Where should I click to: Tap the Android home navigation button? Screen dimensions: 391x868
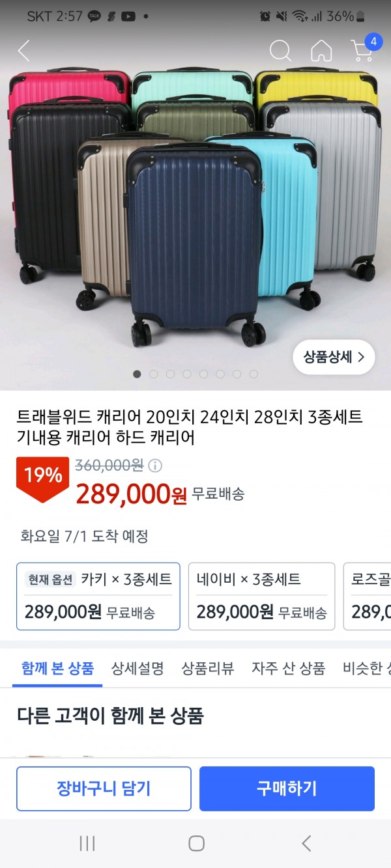click(196, 843)
